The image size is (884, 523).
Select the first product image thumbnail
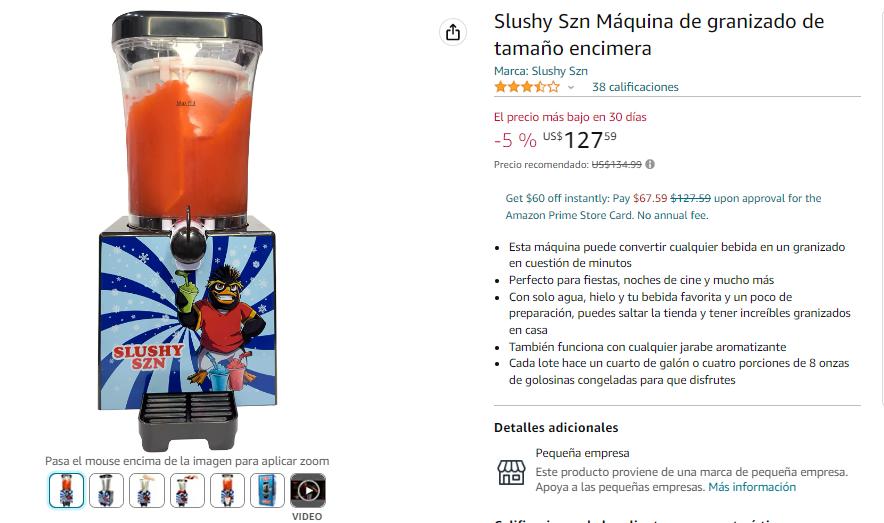67,490
